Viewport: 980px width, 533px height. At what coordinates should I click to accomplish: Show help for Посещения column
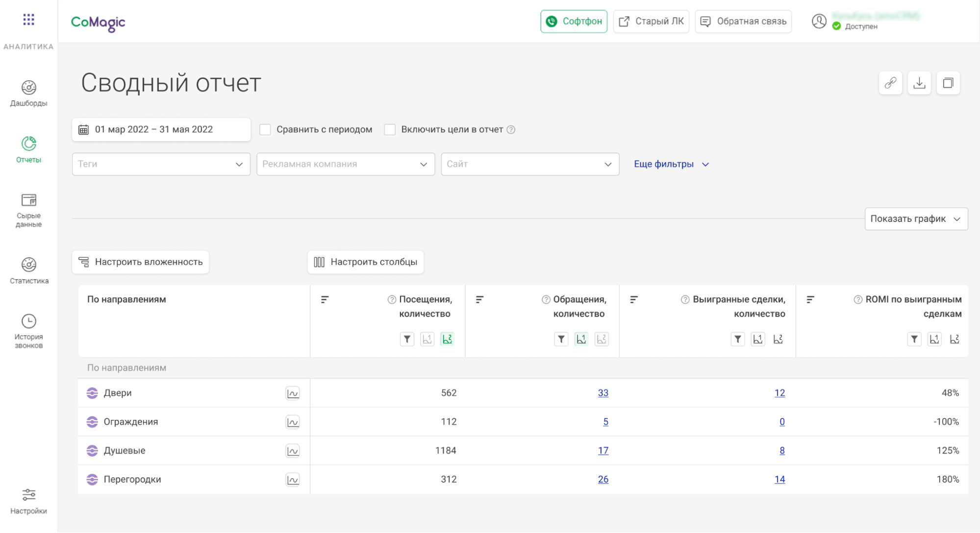click(392, 300)
